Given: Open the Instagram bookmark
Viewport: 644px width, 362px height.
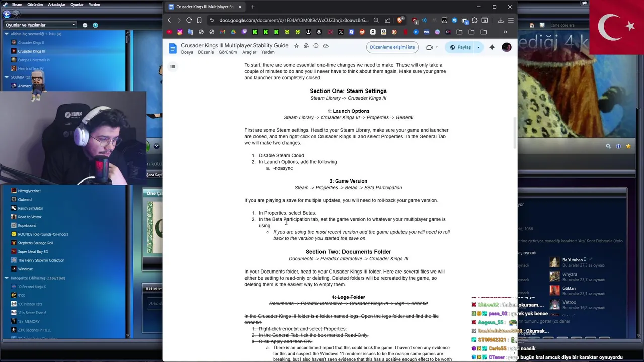Looking at the screenshot, I should [x=180, y=32].
